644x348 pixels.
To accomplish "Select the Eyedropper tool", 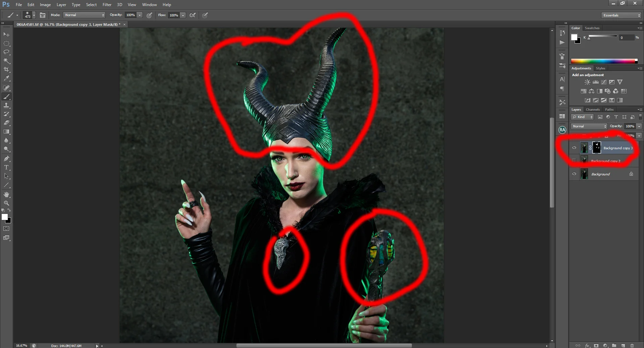I will (6, 78).
